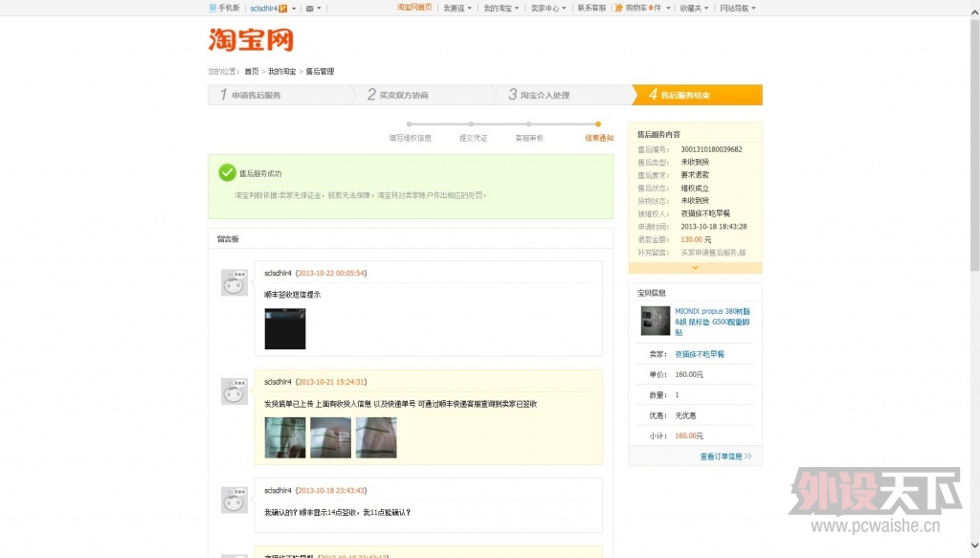Image resolution: width=980 pixels, height=558 pixels.
Task: Open the second shipping receipt photo thumbnail
Action: coord(330,437)
